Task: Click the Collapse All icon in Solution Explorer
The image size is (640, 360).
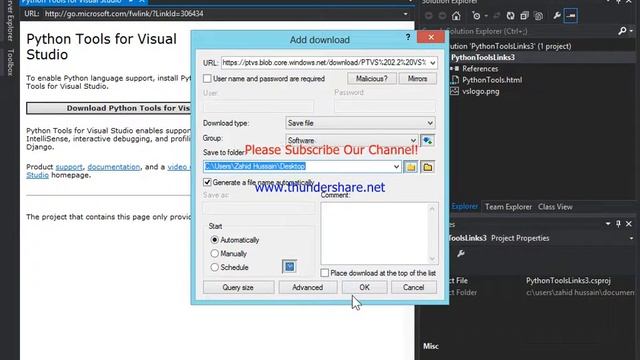Action: point(524,16)
